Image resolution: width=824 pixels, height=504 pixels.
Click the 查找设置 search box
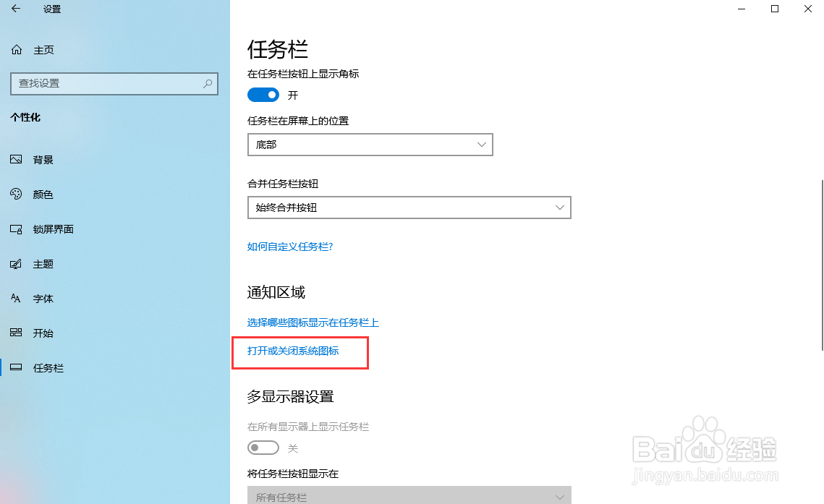[x=114, y=84]
